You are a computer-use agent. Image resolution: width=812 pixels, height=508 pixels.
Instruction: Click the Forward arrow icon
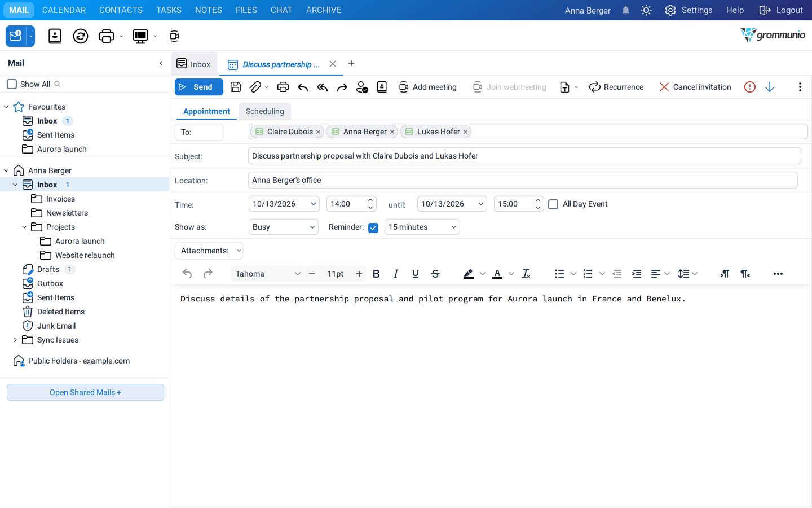[342, 87]
